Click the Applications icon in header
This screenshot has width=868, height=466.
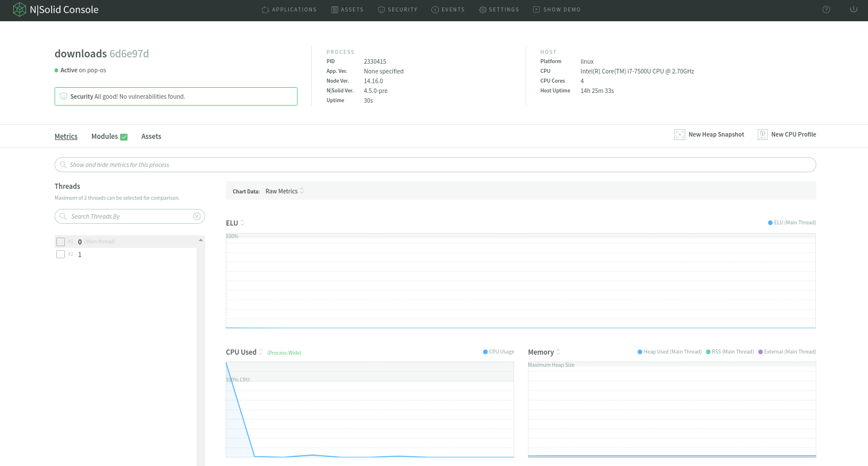point(265,10)
